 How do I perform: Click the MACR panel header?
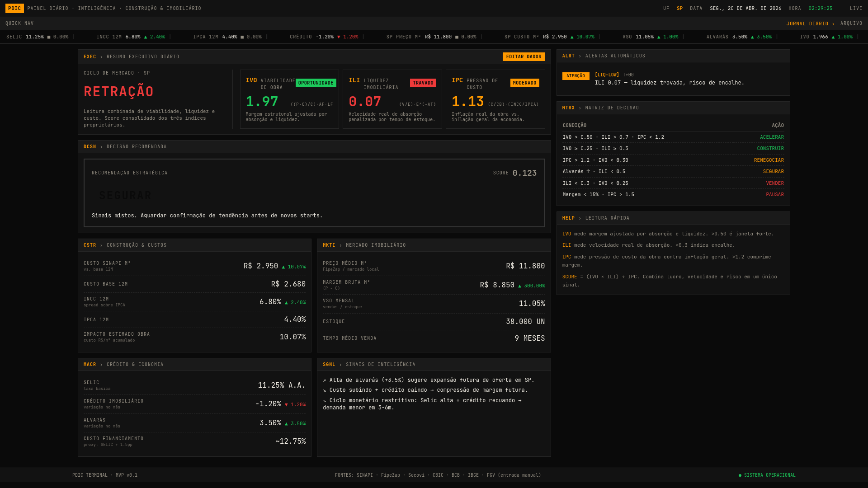194,365
